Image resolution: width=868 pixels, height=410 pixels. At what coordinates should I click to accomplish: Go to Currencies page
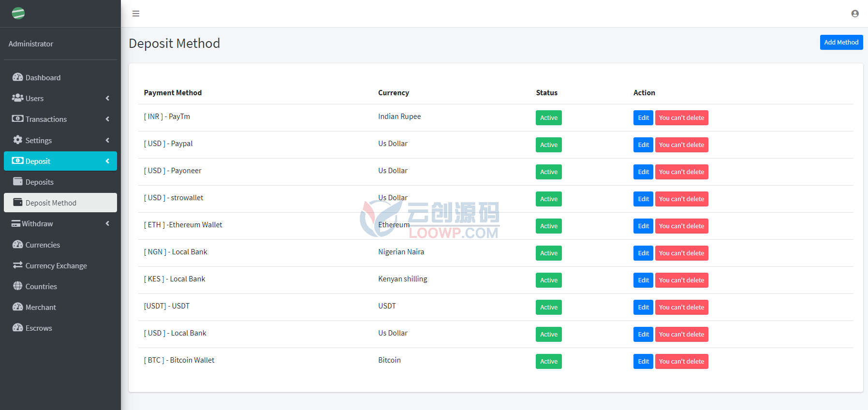coord(60,245)
